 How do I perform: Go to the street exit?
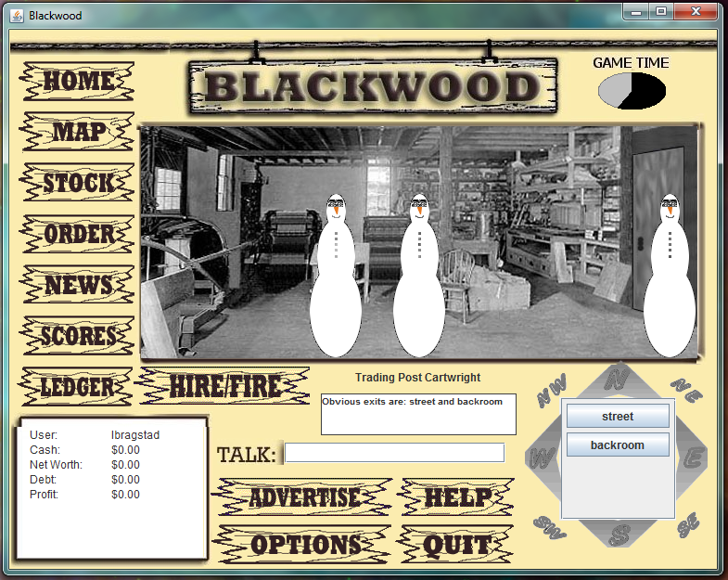click(618, 416)
